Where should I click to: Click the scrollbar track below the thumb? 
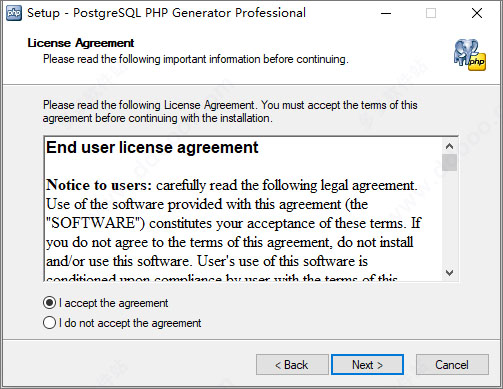pyautogui.click(x=449, y=218)
